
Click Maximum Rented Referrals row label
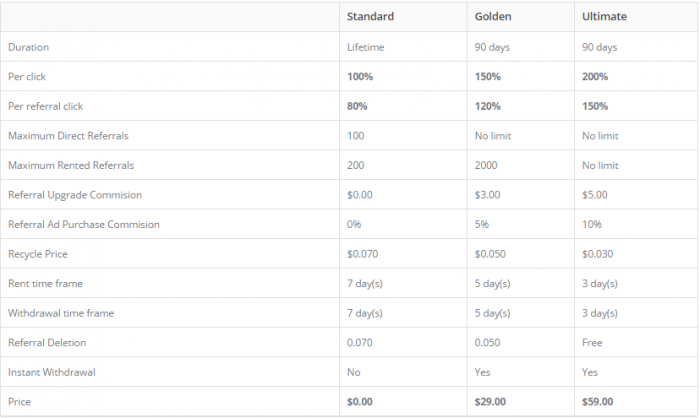pos(71,165)
